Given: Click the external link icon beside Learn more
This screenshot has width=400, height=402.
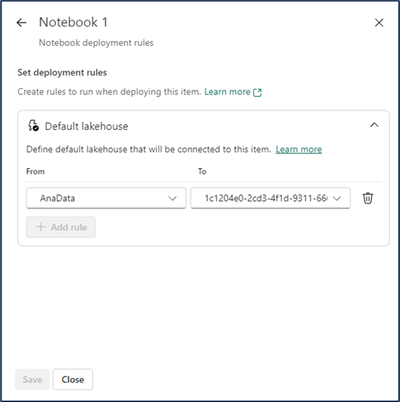Looking at the screenshot, I should tap(257, 92).
